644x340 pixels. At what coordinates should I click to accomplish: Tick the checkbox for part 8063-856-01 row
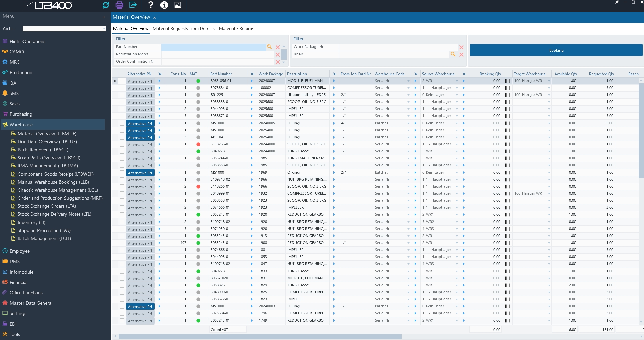(122, 81)
